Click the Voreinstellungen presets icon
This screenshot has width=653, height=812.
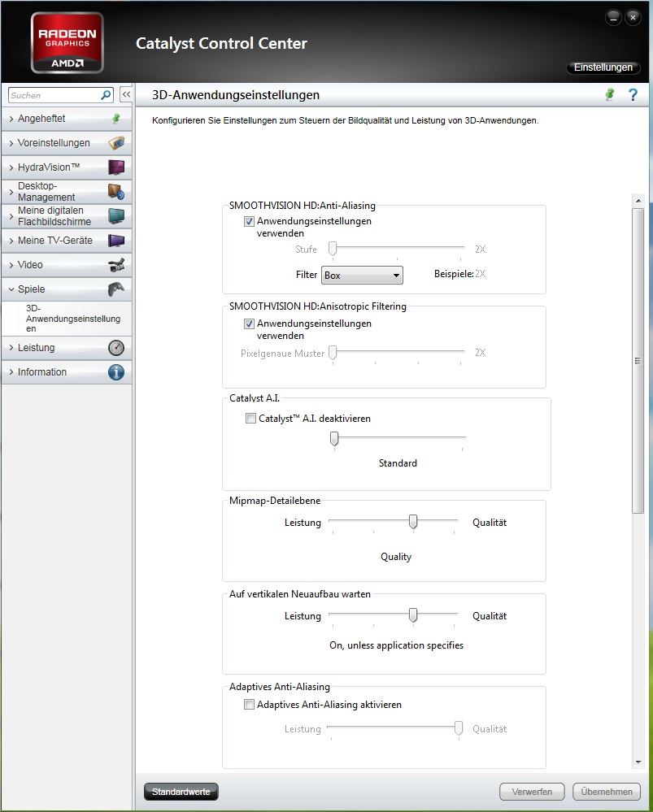coord(116,143)
